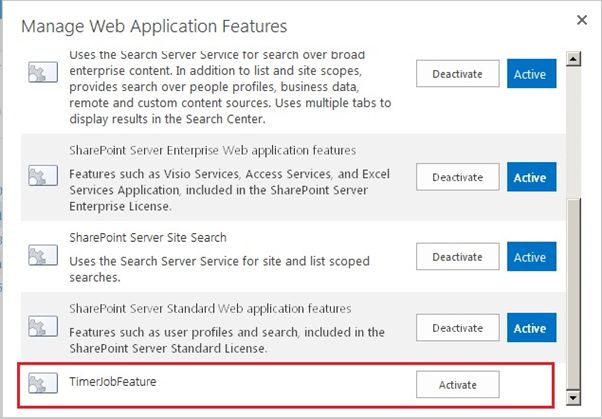Image resolution: width=602 pixels, height=419 pixels.
Task: Click the Active status for Site Search
Action: pos(530,257)
